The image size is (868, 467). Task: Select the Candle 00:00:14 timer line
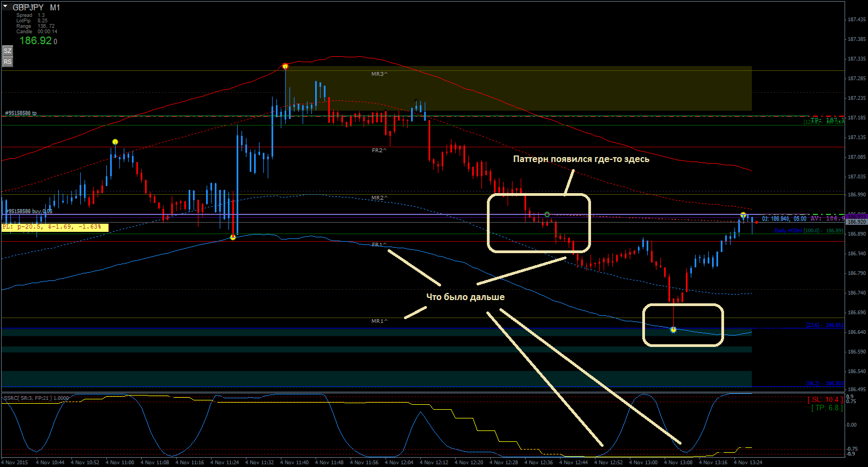(37, 32)
